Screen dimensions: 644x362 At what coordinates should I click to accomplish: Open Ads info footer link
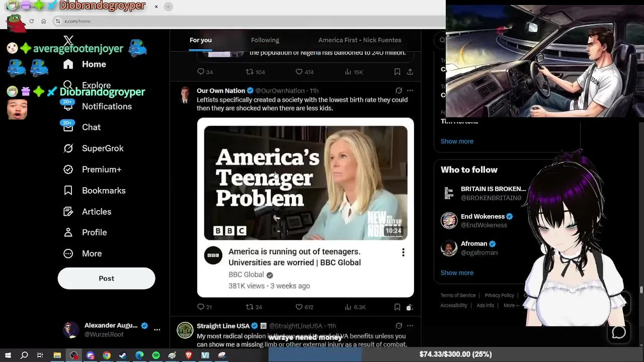click(485, 305)
